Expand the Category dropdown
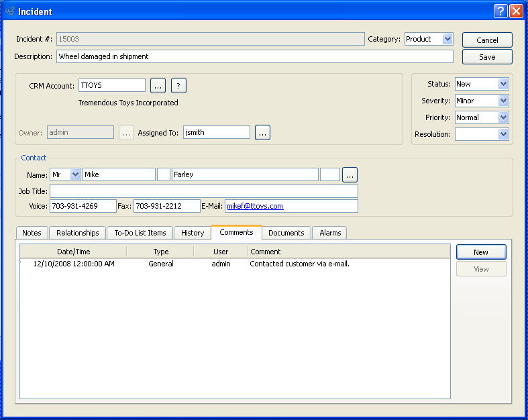Image resolution: width=528 pixels, height=420 pixels. [447, 40]
